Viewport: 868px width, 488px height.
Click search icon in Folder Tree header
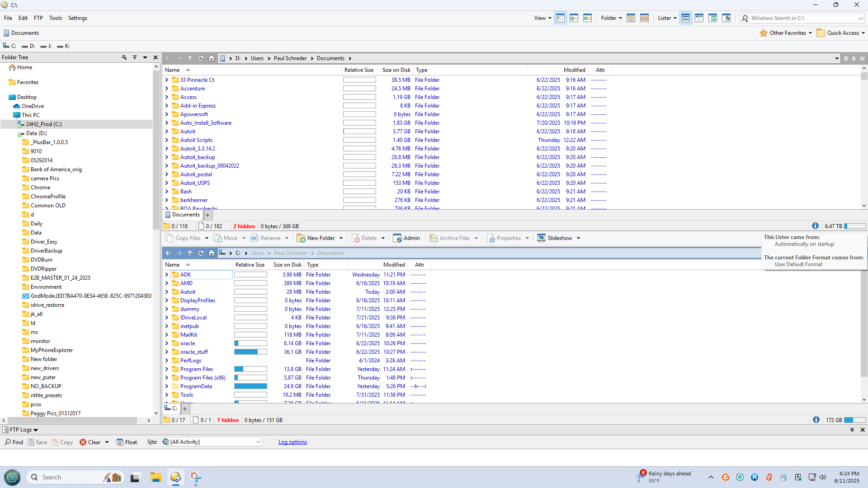[124, 57]
